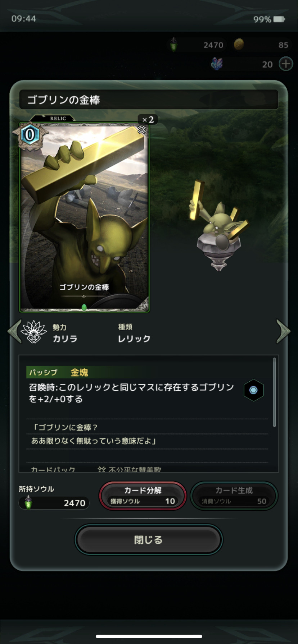Go to next card with right arrow
This screenshot has height=644, width=298.
283,331
